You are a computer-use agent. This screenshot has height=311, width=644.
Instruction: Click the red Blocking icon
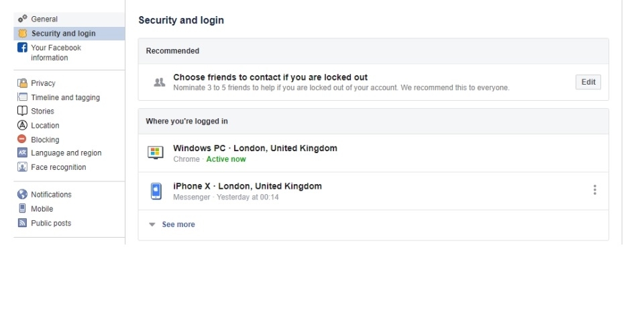(22, 140)
